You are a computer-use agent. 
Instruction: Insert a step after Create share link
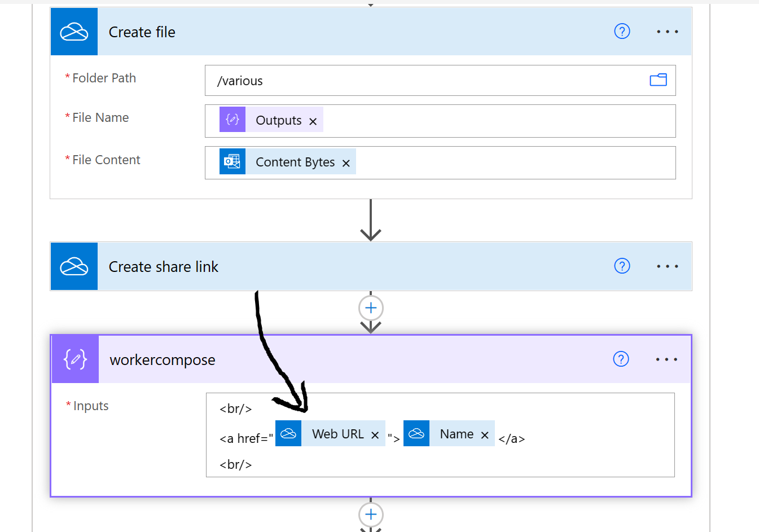pyautogui.click(x=371, y=308)
